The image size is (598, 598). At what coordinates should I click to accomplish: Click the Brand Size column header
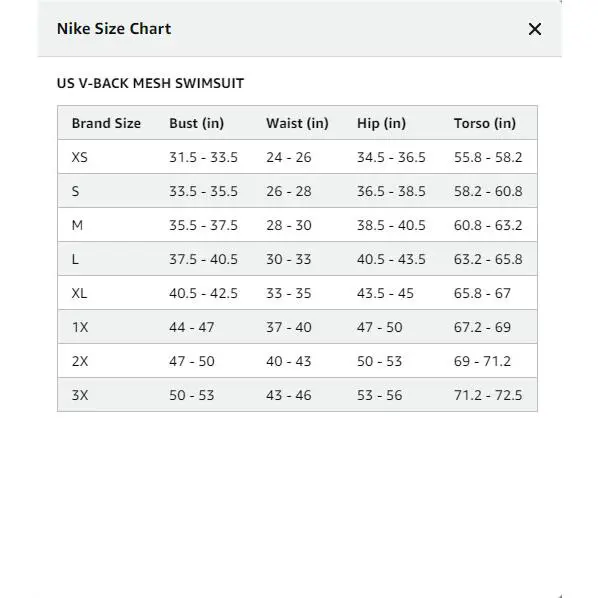click(x=106, y=123)
